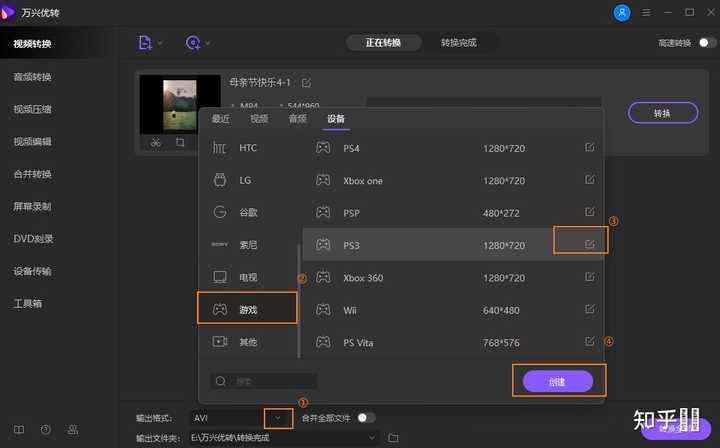Edit Xbox 360 preset settings icon
Viewport: 720px width, 448px height.
(590, 276)
